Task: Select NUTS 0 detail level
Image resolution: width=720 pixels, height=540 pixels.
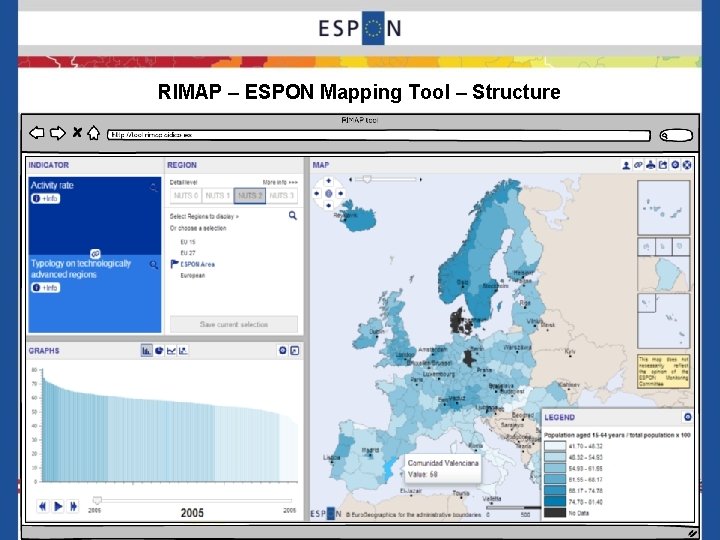Action: click(186, 196)
